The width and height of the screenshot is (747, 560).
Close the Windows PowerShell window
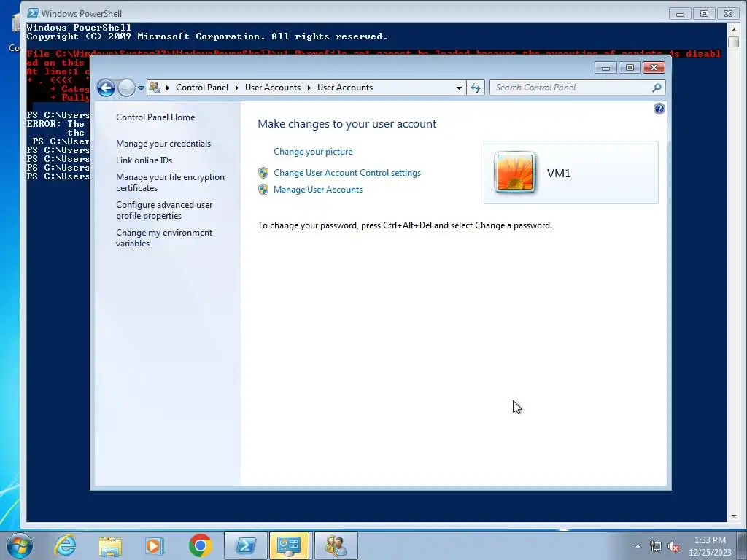click(x=728, y=14)
